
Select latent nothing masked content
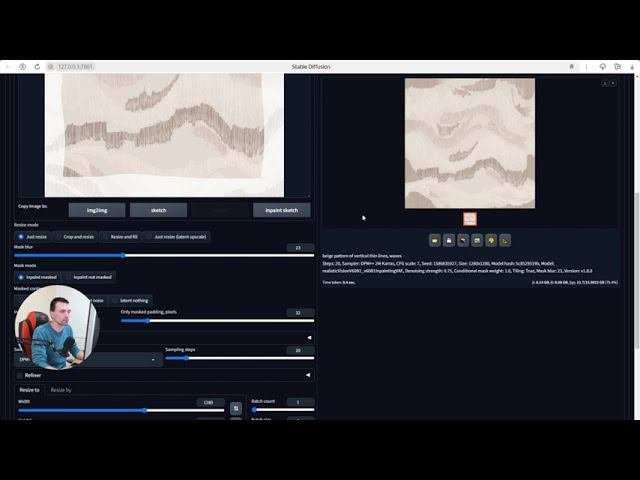[x=130, y=300]
